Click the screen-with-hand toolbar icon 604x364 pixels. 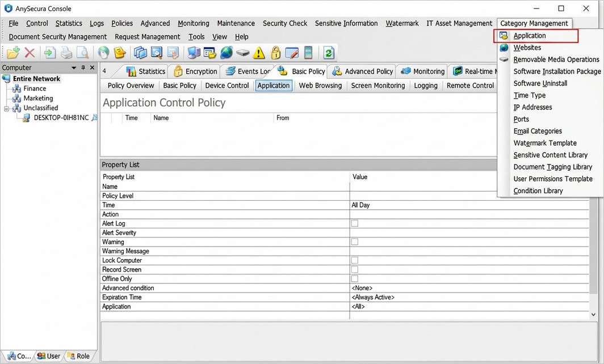click(x=173, y=53)
